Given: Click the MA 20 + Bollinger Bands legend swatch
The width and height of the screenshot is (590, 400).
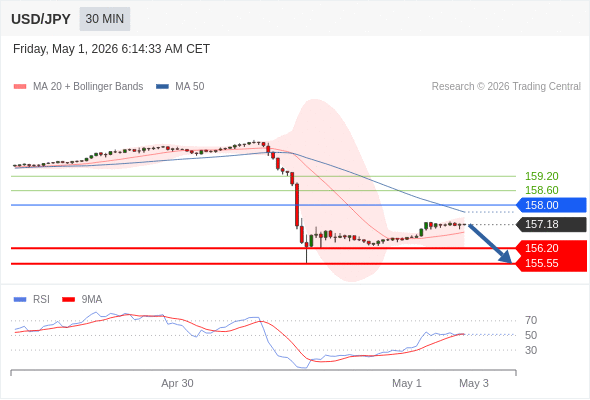Looking at the screenshot, I should tap(20, 87).
